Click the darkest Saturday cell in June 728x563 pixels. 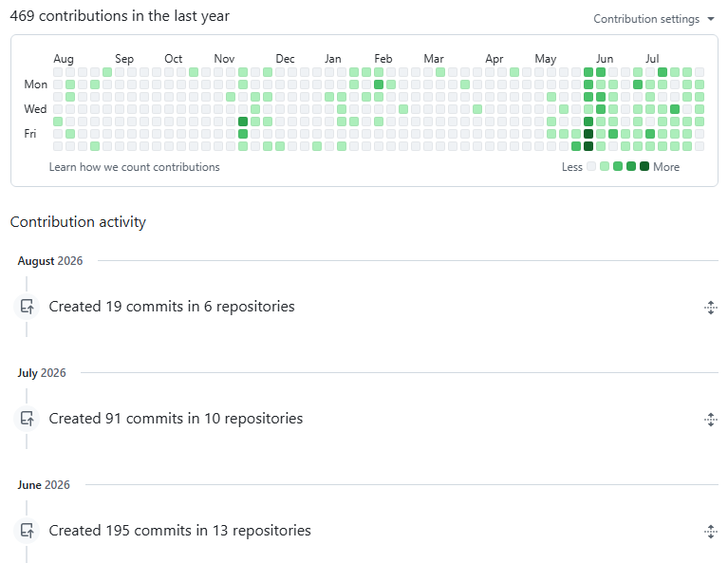[588, 146]
